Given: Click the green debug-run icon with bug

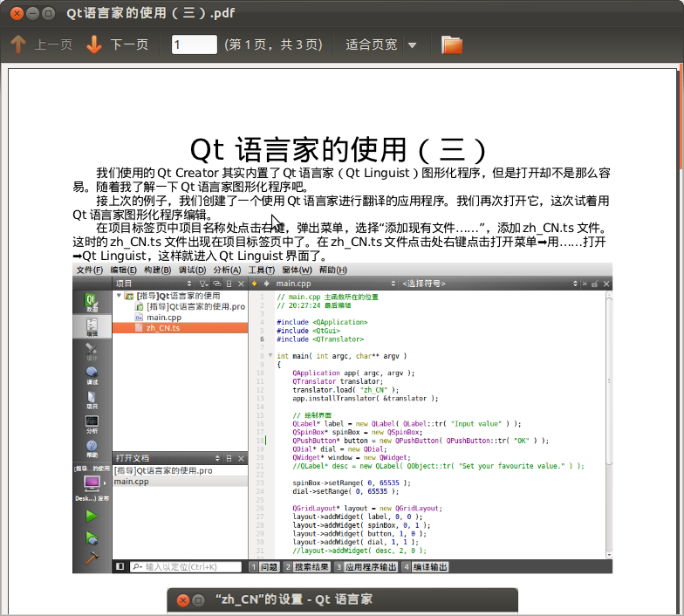Looking at the screenshot, I should (92, 538).
